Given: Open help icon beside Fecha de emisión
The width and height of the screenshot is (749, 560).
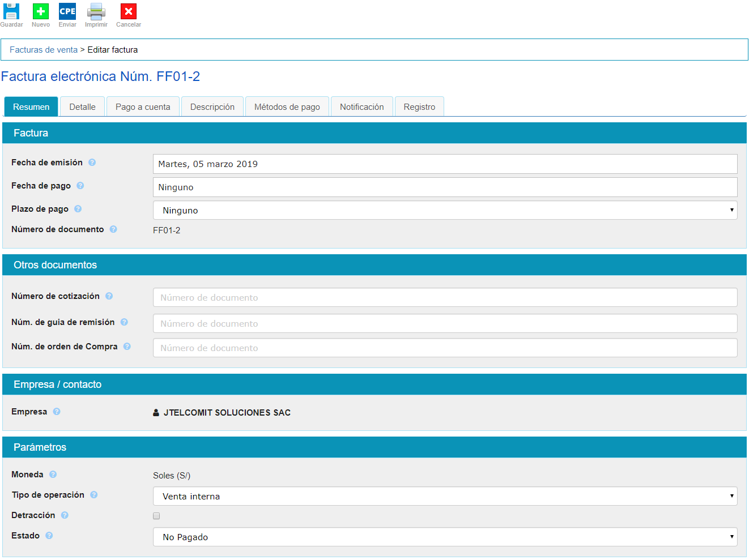Looking at the screenshot, I should click(92, 163).
